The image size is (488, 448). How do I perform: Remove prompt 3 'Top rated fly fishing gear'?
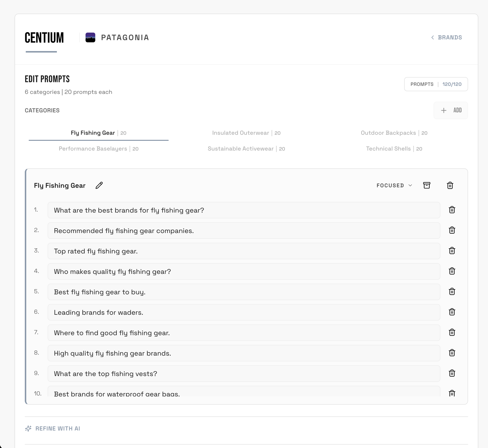click(452, 251)
